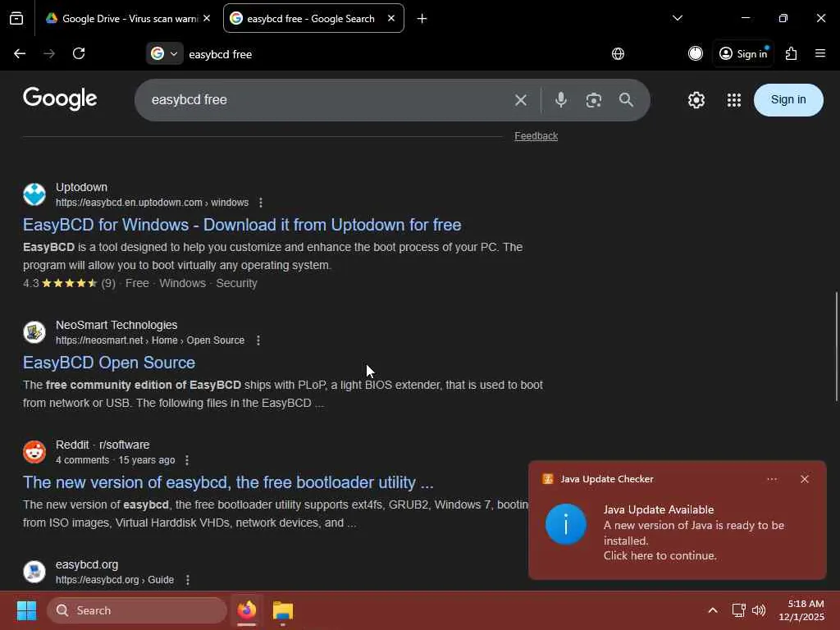Image resolution: width=840 pixels, height=630 pixels.
Task: Click the translate page globe icon
Action: tap(619, 53)
